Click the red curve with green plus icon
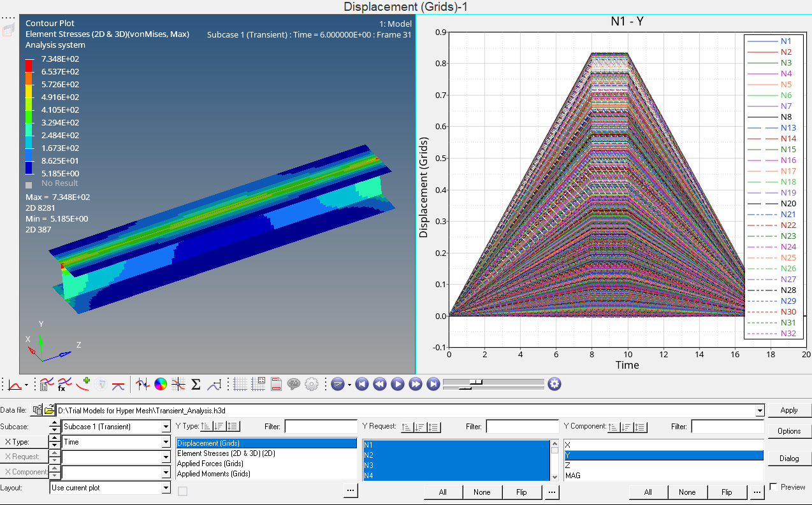 [x=83, y=384]
